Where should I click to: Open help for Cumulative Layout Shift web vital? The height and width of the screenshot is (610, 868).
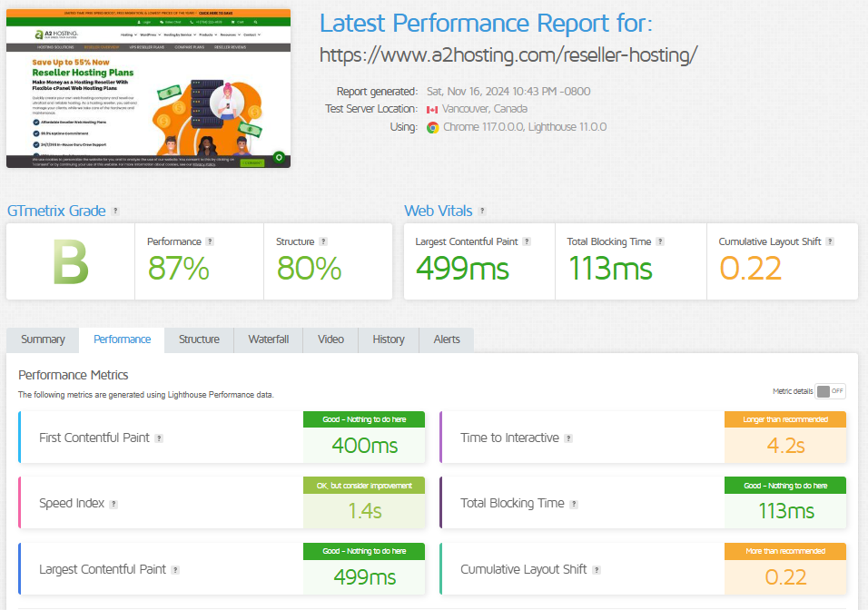coord(829,241)
